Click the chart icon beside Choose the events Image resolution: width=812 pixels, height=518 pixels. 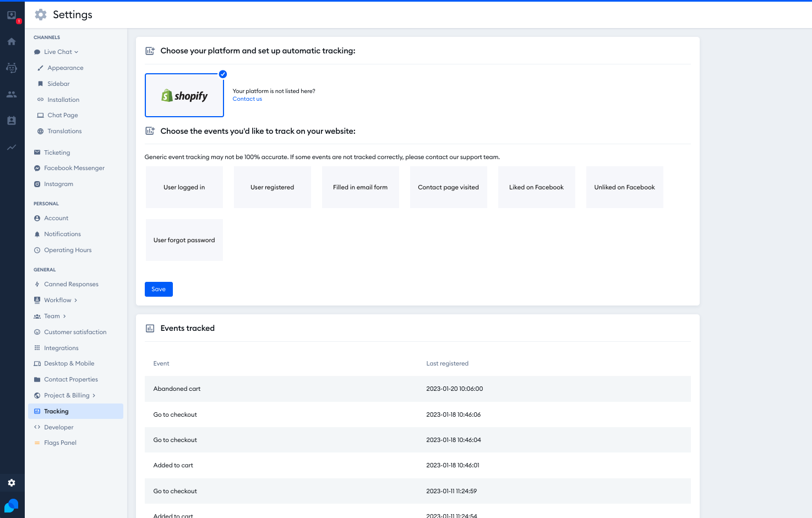tap(150, 131)
